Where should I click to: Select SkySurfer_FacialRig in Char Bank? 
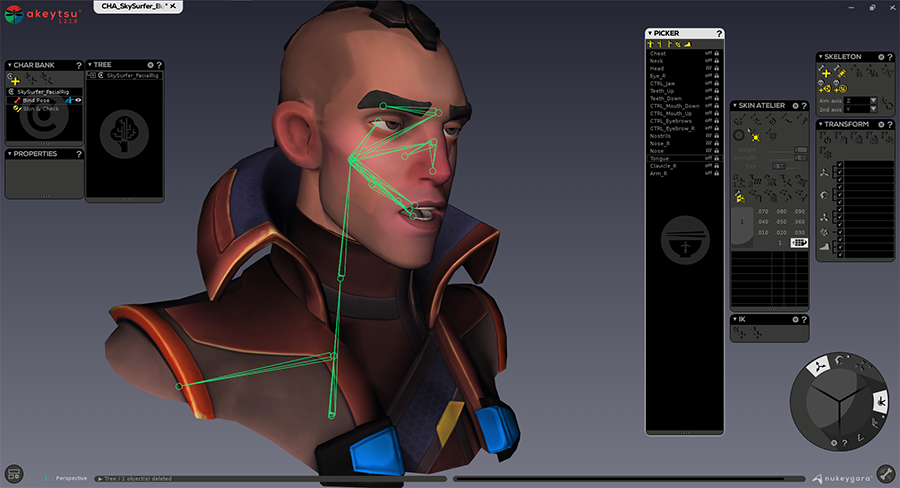[43, 92]
